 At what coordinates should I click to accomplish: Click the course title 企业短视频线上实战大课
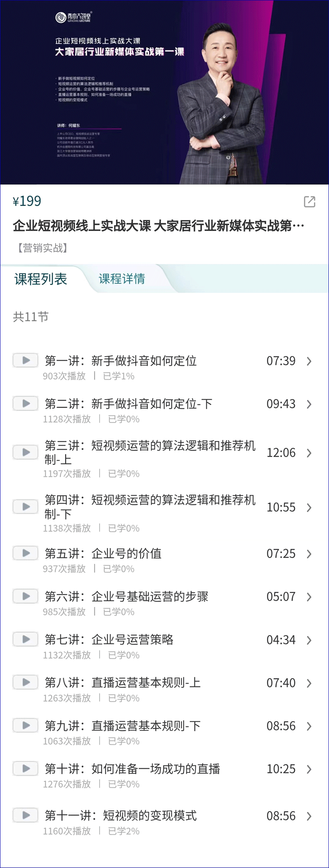158,226
